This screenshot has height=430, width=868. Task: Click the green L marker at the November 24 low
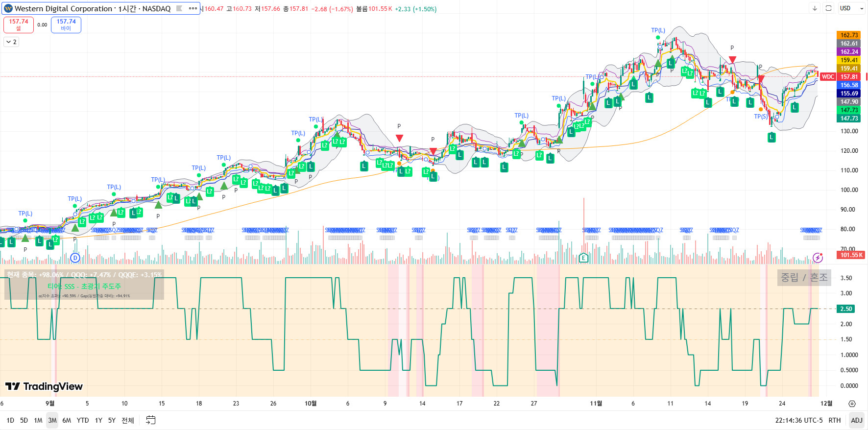(x=772, y=138)
